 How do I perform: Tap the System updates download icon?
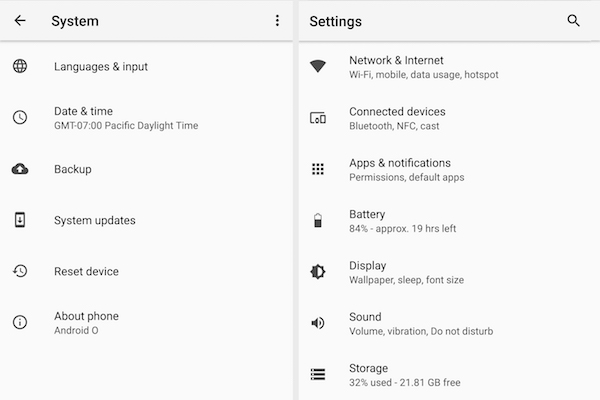pos(20,220)
